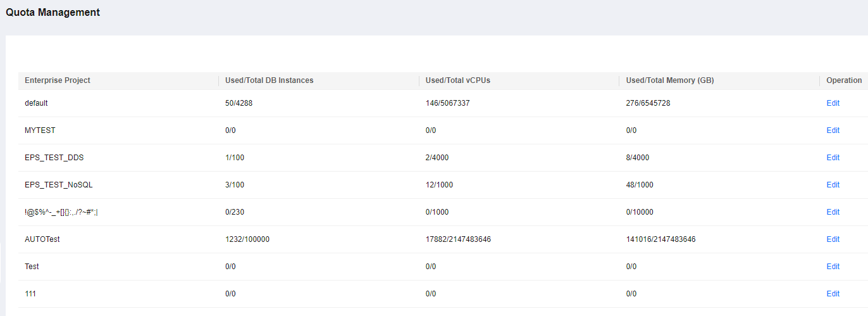The width and height of the screenshot is (868, 316).
Task: Click the 1232/100000 DB instances value
Action: coord(247,239)
